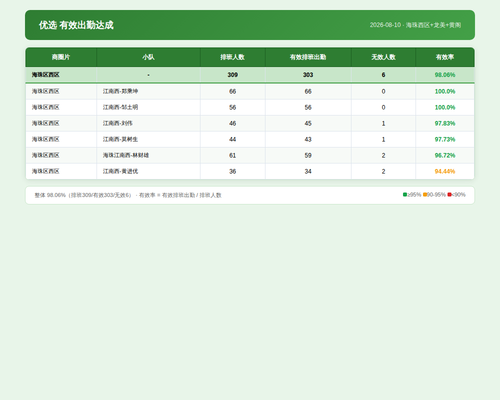
Task: Click the 小队 name in the 46-person row
Action: pyautogui.click(x=118, y=123)
